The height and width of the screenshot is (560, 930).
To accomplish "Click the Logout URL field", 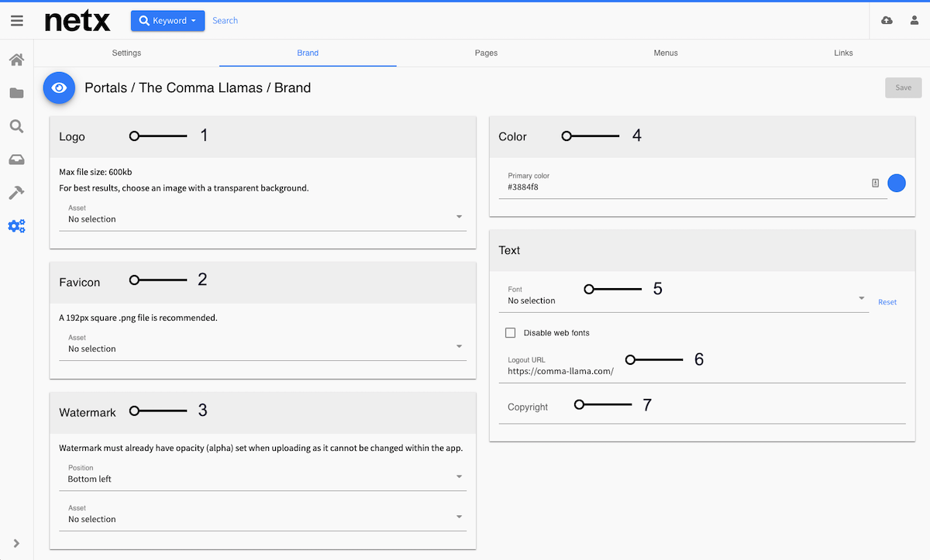I will (702, 367).
